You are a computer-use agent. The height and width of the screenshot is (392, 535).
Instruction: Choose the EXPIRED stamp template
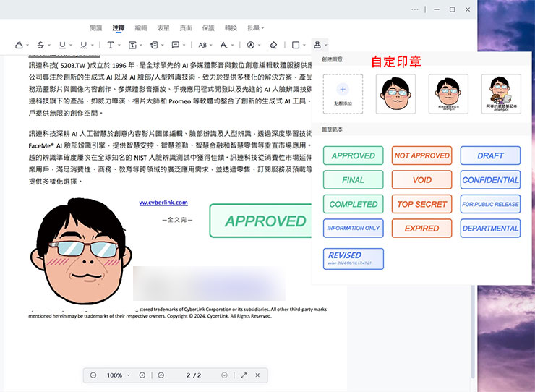421,228
